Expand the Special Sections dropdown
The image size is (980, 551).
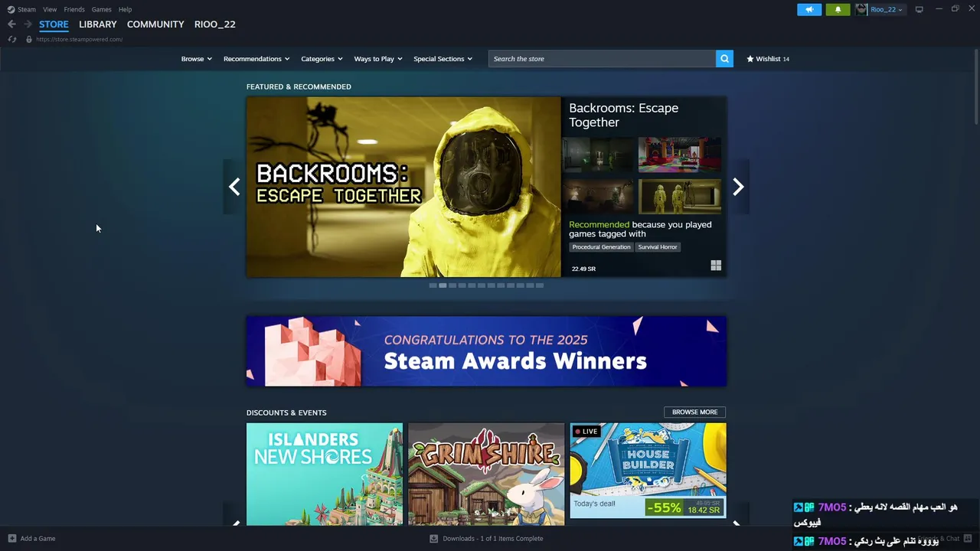click(443, 59)
